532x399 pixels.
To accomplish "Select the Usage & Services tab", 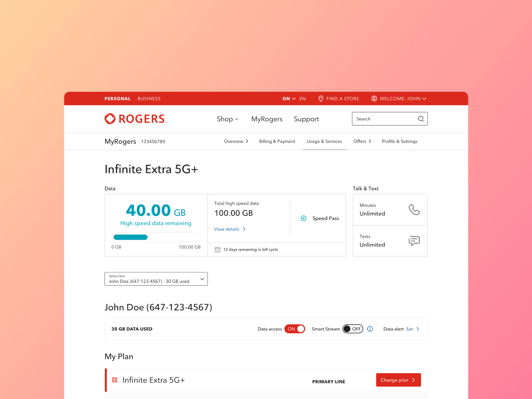I will coord(324,141).
